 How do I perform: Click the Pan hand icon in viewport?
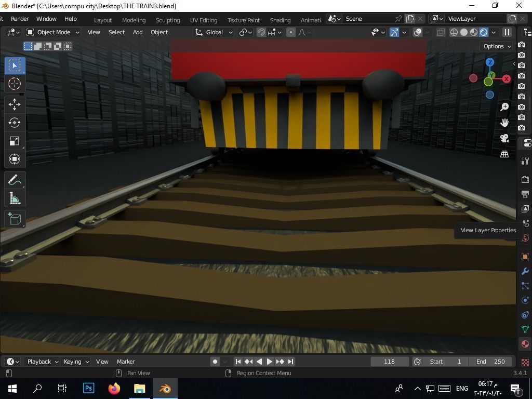504,123
